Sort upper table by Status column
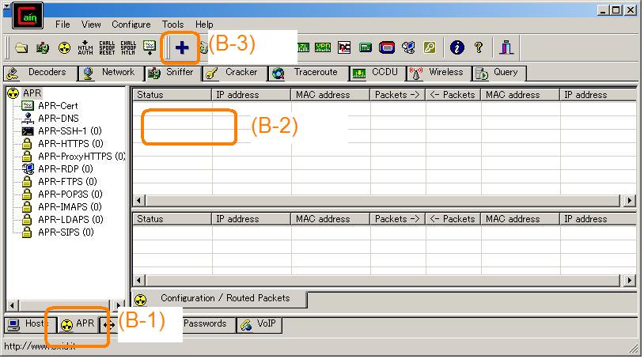This screenshot has height=359, width=644. tap(172, 95)
